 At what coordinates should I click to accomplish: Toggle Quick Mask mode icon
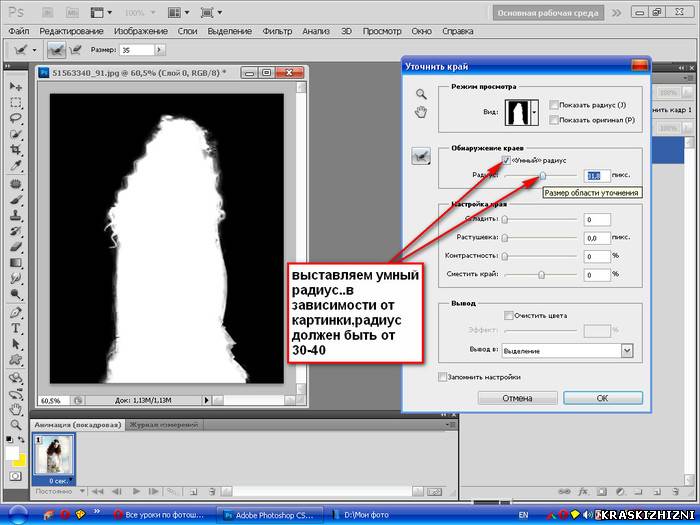[x=15, y=476]
